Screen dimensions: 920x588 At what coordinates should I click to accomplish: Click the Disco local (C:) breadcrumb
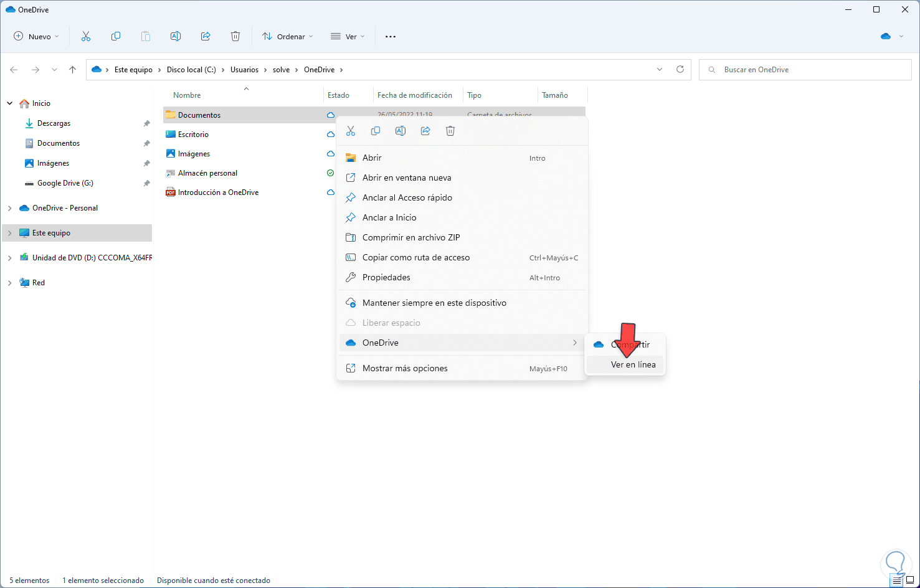click(191, 70)
